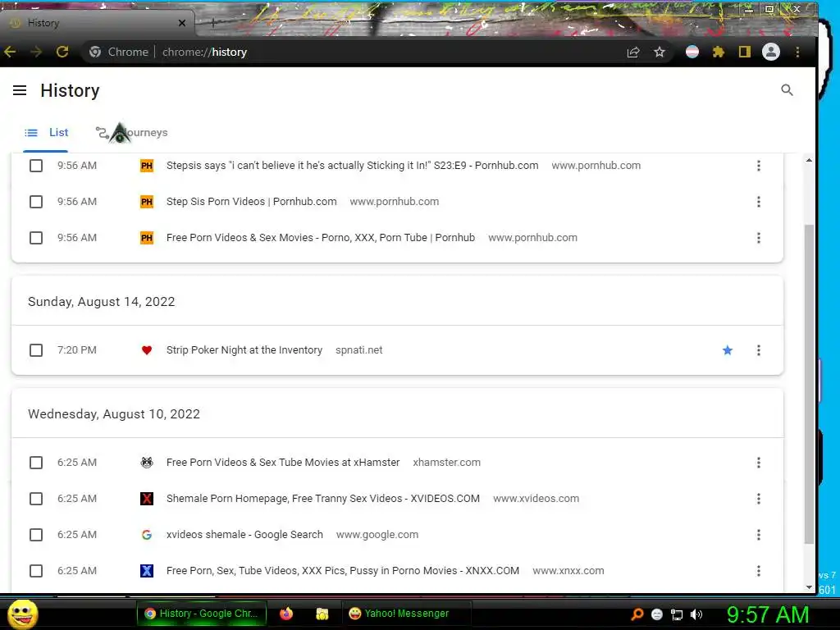
Task: Open the Chrome profile avatar icon
Action: click(771, 52)
